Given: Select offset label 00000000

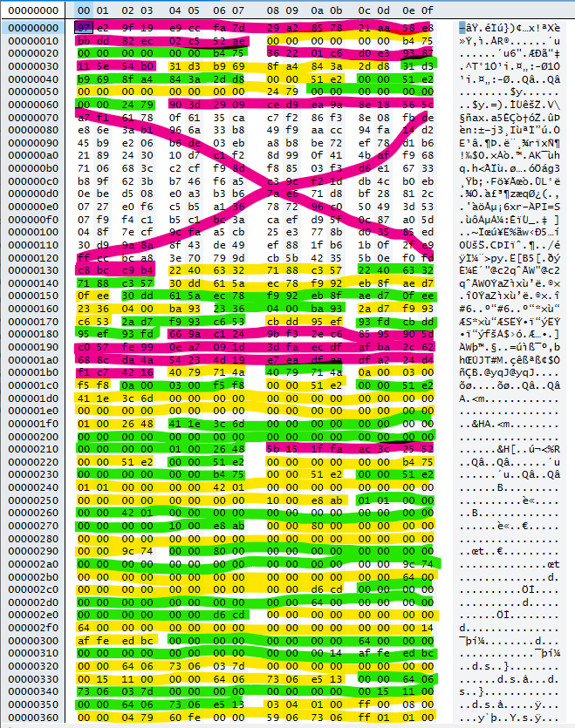Looking at the screenshot, I should pyautogui.click(x=32, y=10).
